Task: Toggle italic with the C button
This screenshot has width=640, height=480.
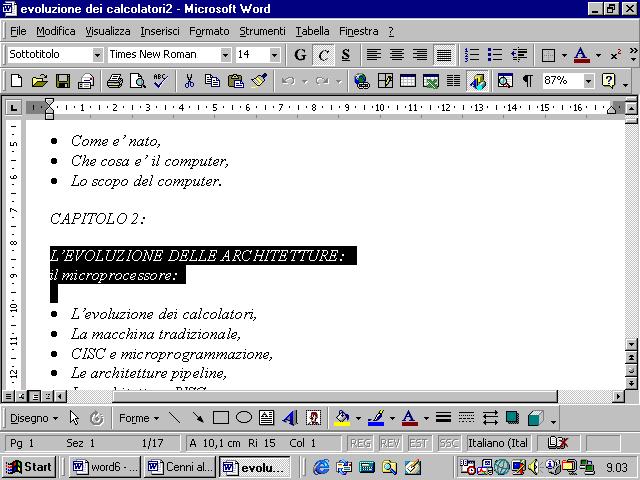Action: pos(323,55)
